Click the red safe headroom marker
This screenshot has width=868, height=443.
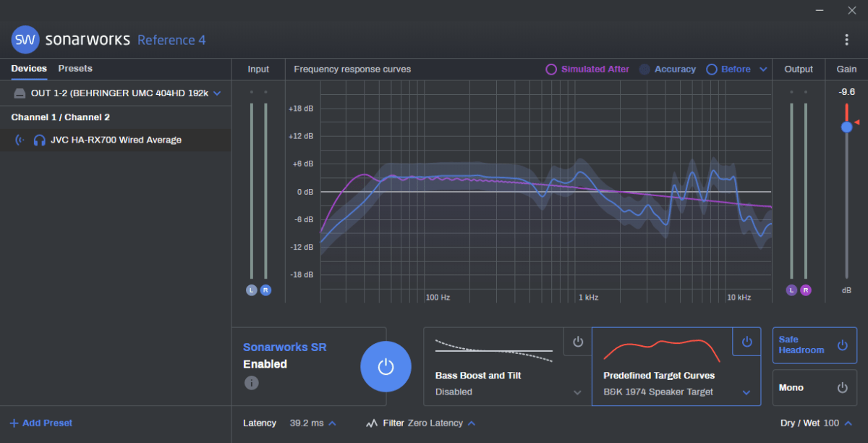[856, 122]
